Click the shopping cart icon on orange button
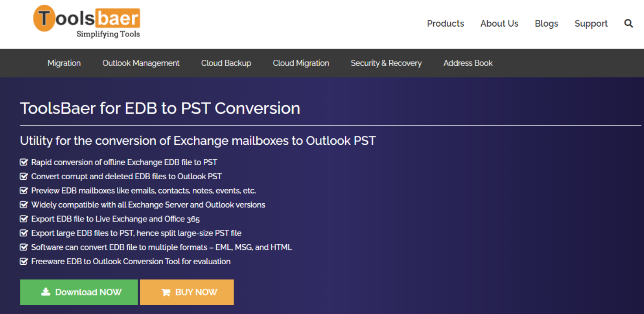Screen dimensions: 644x314 pyautogui.click(x=165, y=292)
